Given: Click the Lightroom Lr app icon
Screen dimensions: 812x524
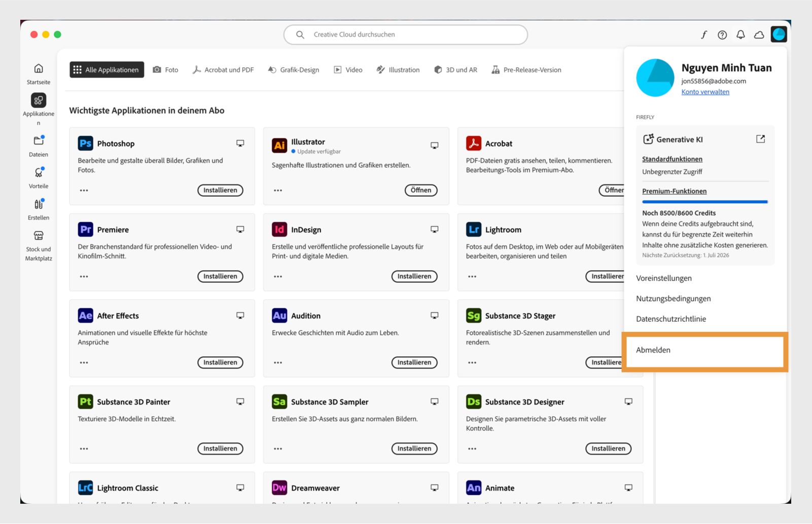Looking at the screenshot, I should point(474,230).
